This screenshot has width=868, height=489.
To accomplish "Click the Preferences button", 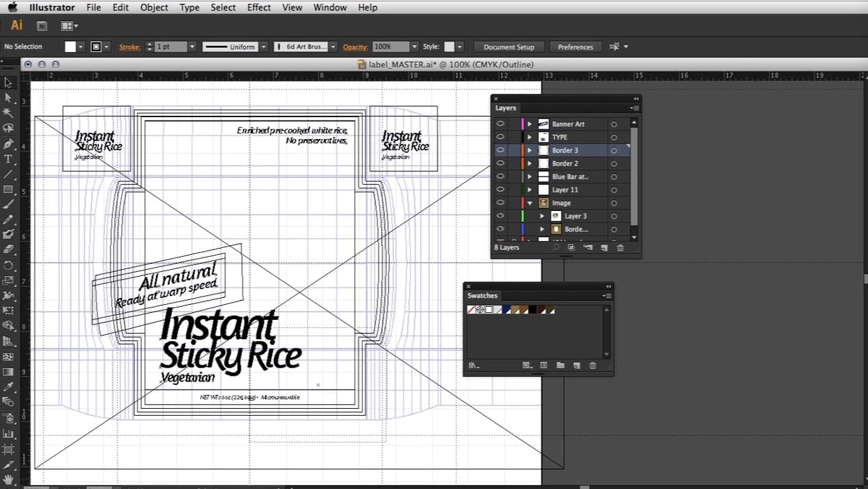I will [x=575, y=47].
